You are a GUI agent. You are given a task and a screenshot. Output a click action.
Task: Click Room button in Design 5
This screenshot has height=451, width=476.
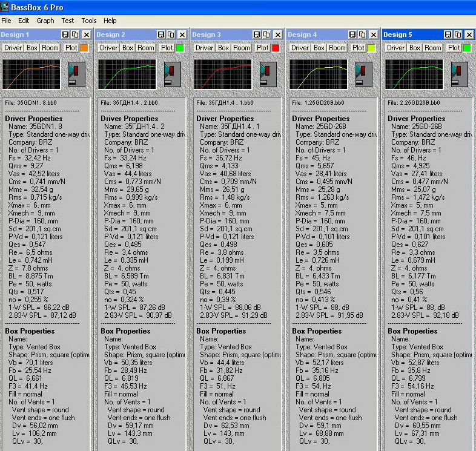click(x=432, y=48)
